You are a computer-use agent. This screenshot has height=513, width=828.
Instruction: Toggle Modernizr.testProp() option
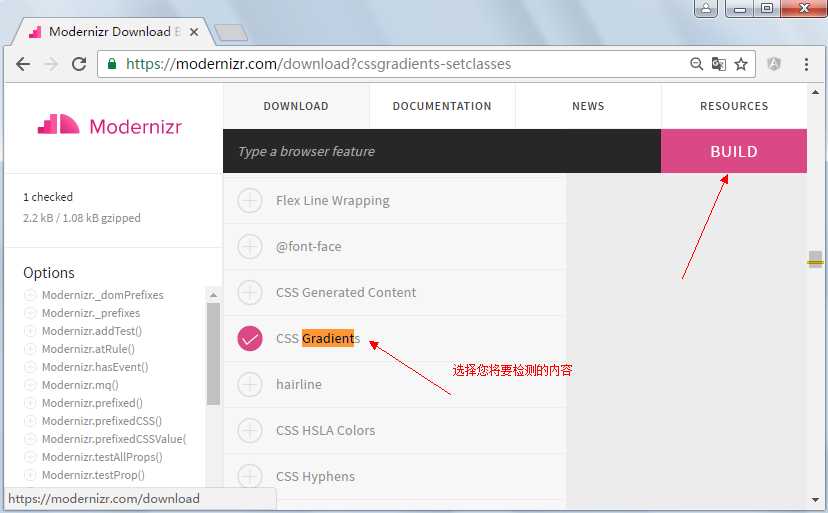tap(30, 474)
